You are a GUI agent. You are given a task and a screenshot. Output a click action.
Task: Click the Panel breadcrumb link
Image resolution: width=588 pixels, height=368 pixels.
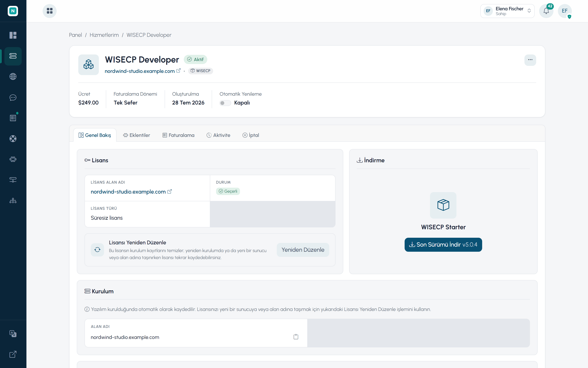75,35
